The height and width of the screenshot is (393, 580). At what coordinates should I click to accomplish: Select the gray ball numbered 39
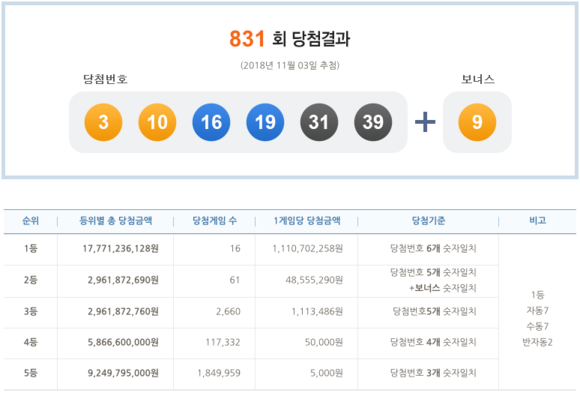[x=373, y=122]
